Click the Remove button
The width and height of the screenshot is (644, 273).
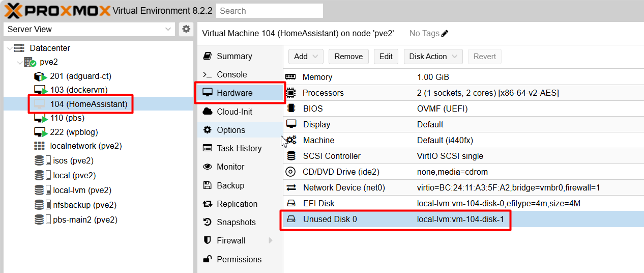[348, 57]
